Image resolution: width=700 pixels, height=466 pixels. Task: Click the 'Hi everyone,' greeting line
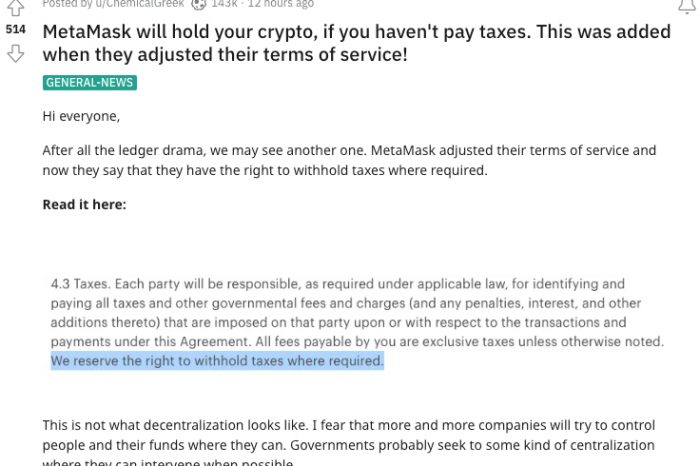81,116
